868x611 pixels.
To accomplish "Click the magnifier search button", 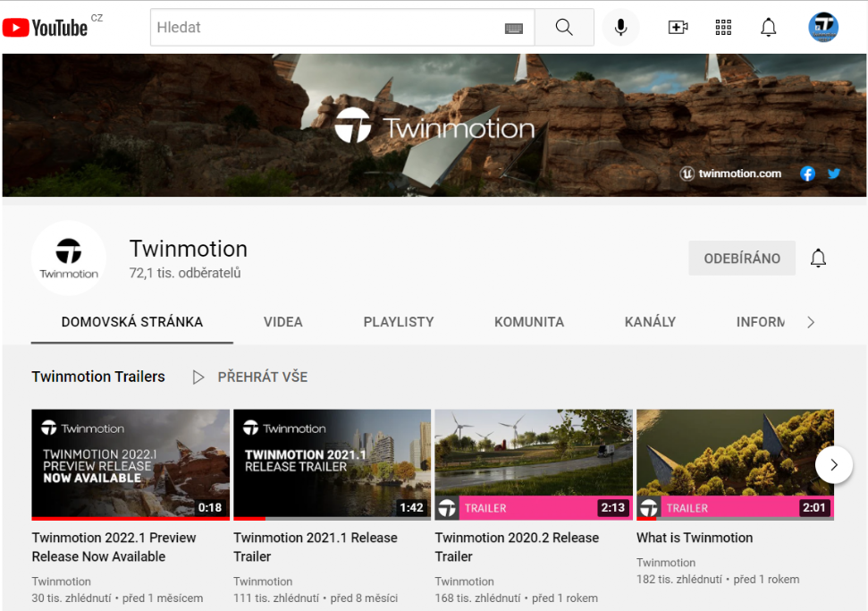I will click(x=564, y=27).
